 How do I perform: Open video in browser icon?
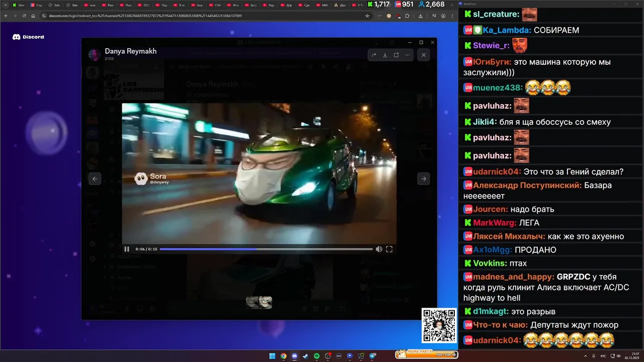tap(396, 55)
